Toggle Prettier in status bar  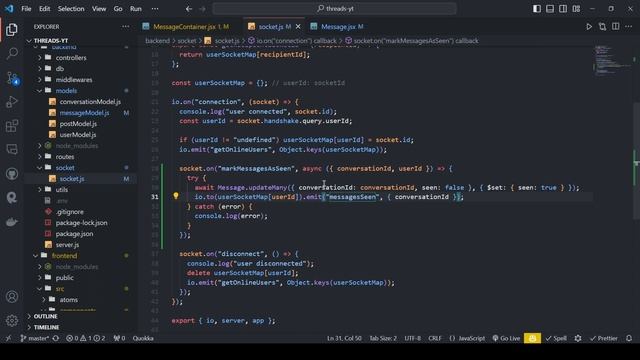click(x=604, y=338)
